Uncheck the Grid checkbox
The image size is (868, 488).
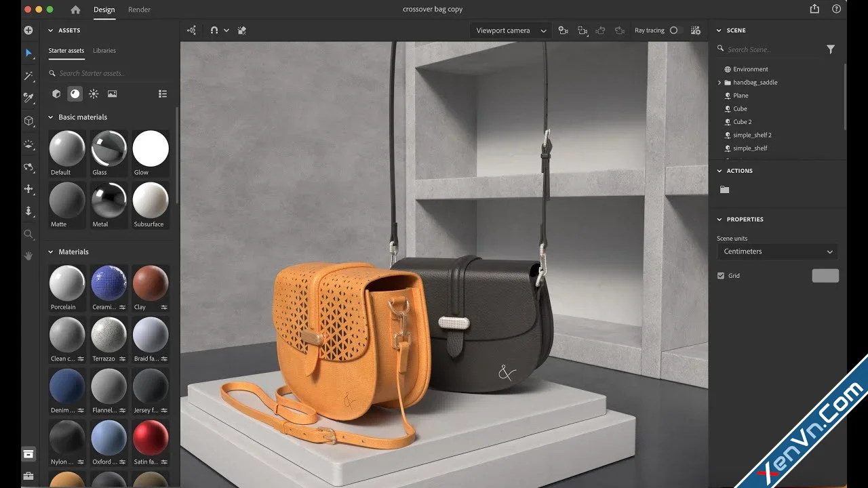pos(721,276)
